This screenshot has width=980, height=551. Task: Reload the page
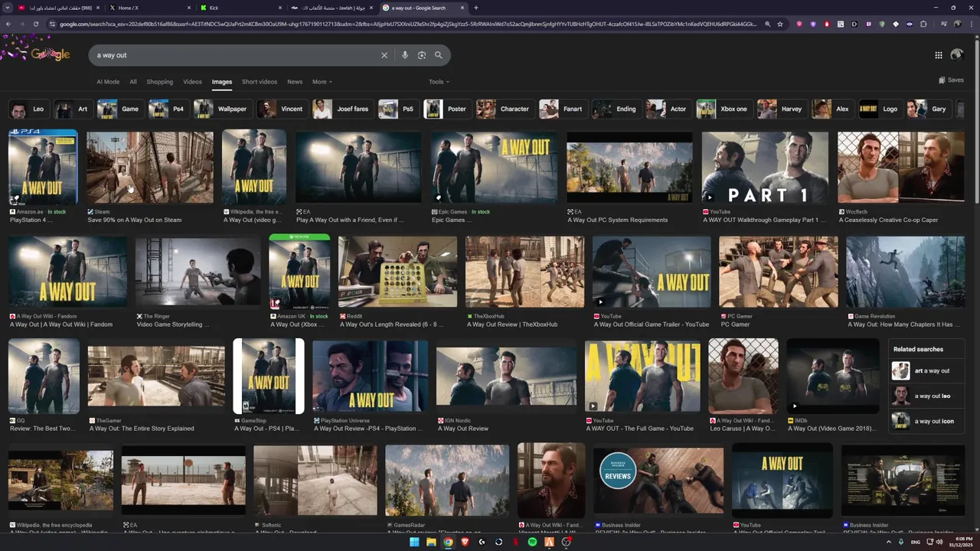(x=35, y=24)
